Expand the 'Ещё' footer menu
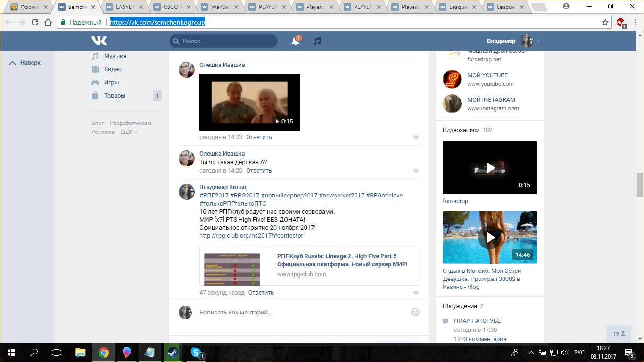Image resolution: width=644 pixels, height=362 pixels. 129,132
